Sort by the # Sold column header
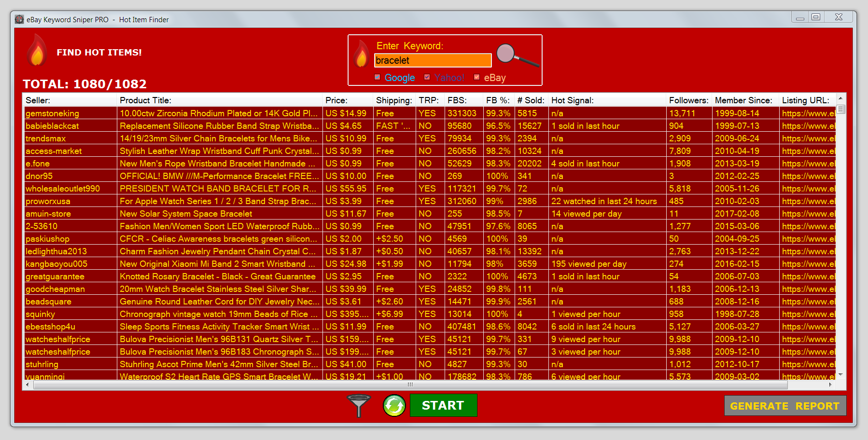Image resolution: width=868 pixels, height=440 pixels. point(532,100)
